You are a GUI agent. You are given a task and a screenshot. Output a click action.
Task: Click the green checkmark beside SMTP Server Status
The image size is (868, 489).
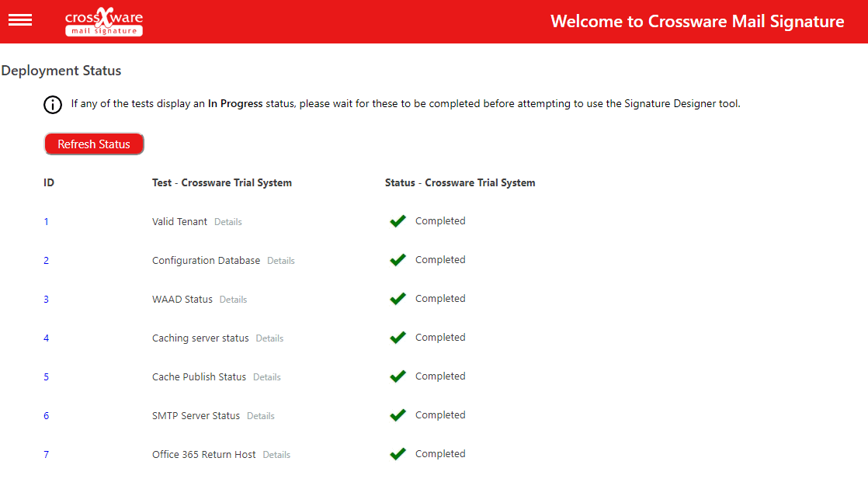[x=398, y=414]
